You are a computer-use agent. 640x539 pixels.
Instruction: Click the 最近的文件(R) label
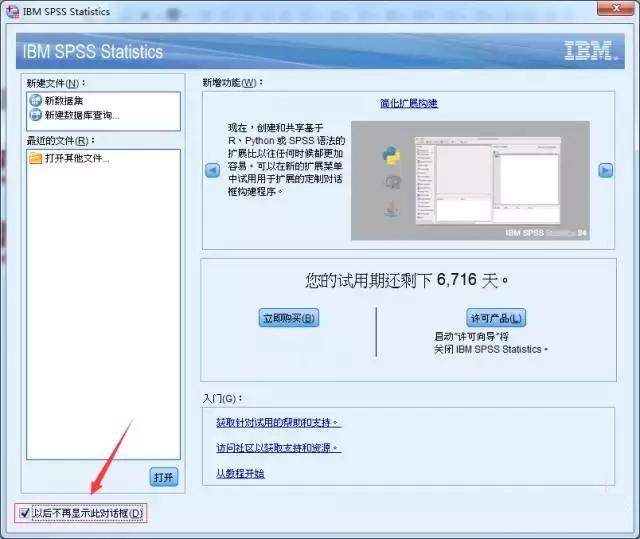[x=61, y=141]
